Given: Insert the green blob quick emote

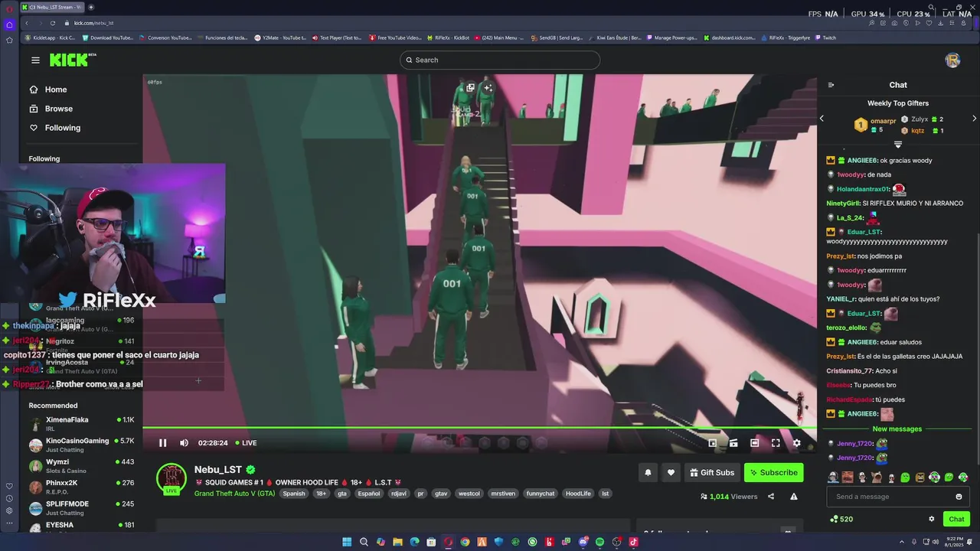Looking at the screenshot, I should click(905, 478).
